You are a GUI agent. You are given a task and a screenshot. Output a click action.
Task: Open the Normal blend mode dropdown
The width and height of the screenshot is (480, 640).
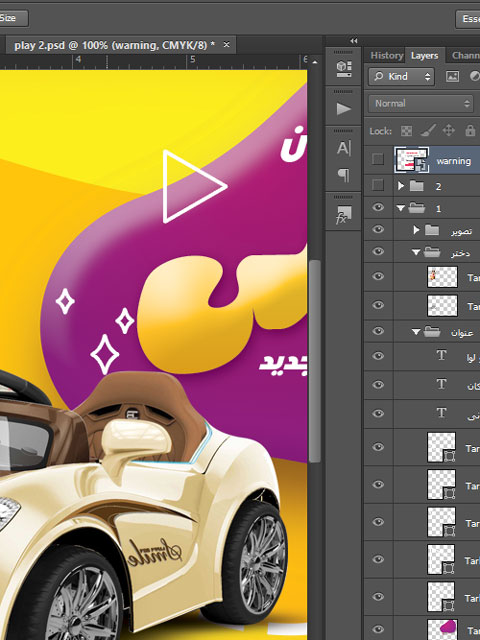click(421, 103)
